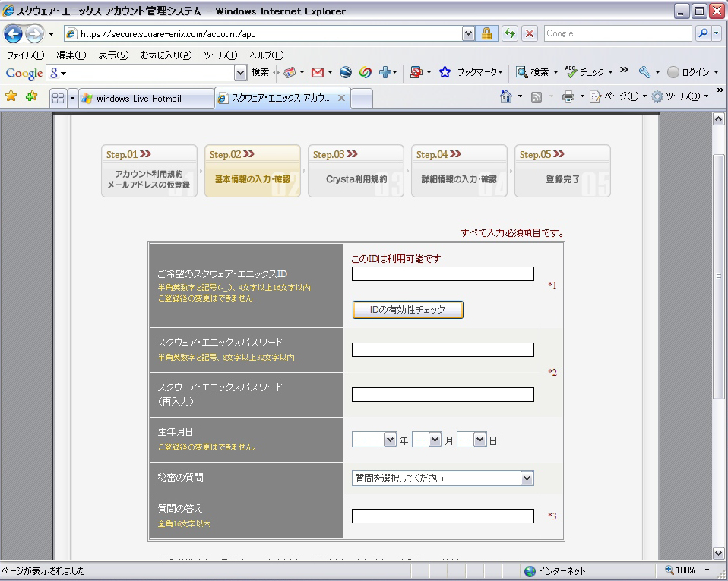Click the address bar URL field
This screenshot has height=581, width=728.
(x=263, y=34)
